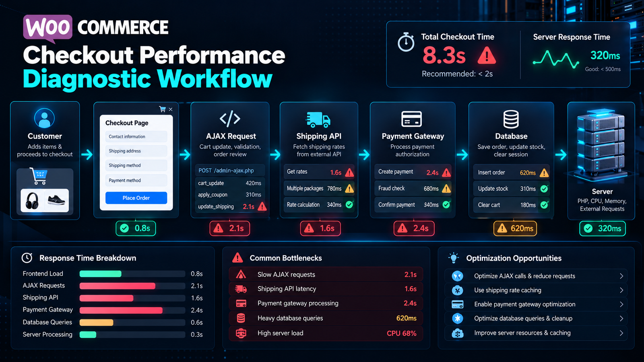The height and width of the screenshot is (362, 644).
Task: Click the Payment Gateway credit card icon
Action: (x=411, y=119)
